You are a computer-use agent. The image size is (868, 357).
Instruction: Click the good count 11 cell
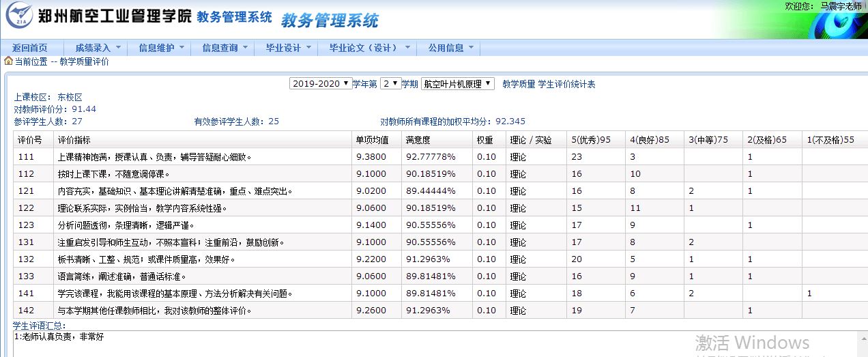654,208
